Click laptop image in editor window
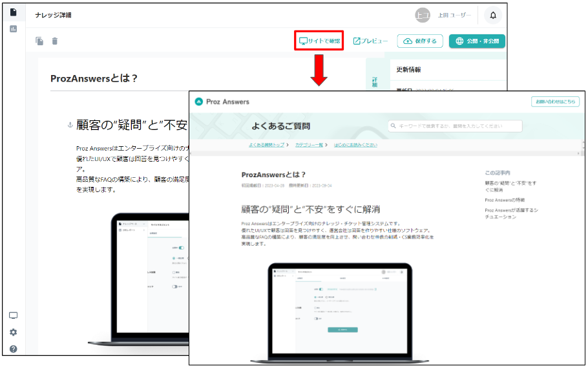The height and width of the screenshot is (366, 588). 139,279
